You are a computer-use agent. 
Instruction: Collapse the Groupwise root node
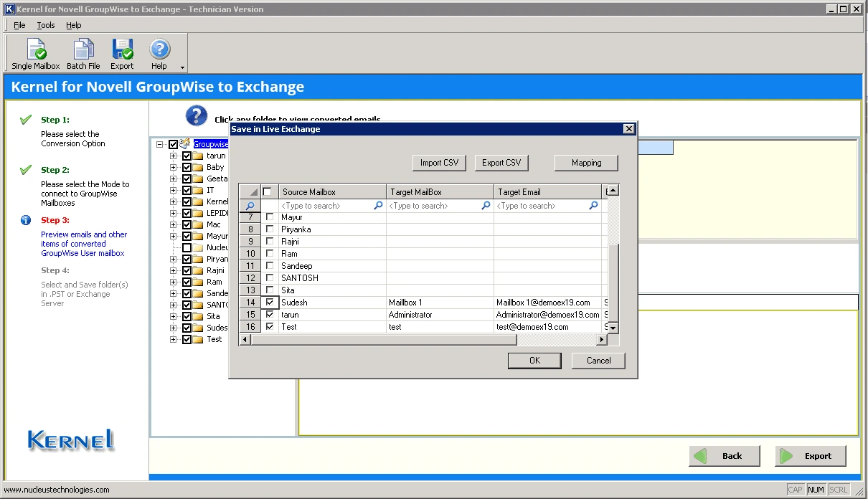[x=159, y=145]
